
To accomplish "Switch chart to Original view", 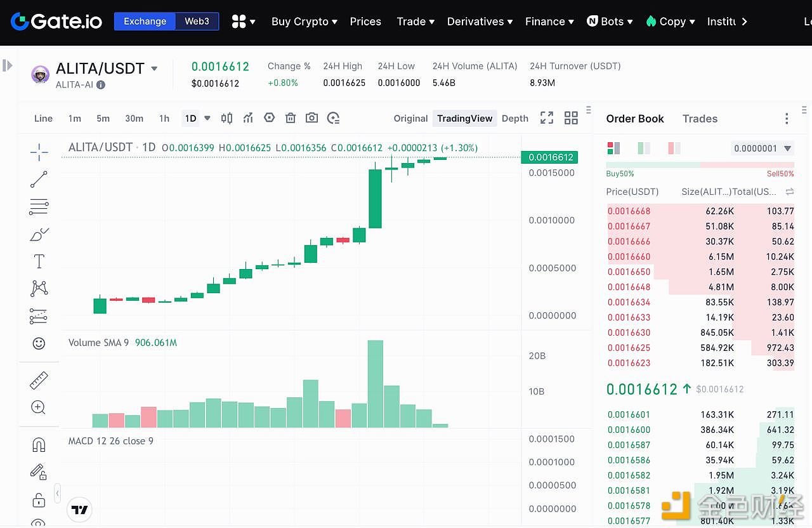I will coord(410,118).
